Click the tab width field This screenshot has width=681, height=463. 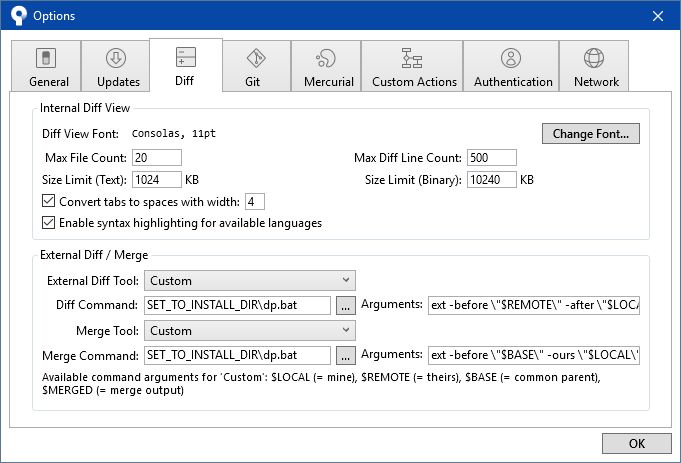pyautogui.click(x=255, y=202)
